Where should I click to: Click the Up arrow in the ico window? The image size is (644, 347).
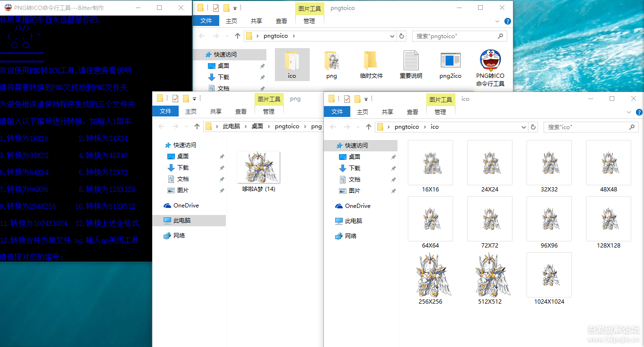pos(369,127)
